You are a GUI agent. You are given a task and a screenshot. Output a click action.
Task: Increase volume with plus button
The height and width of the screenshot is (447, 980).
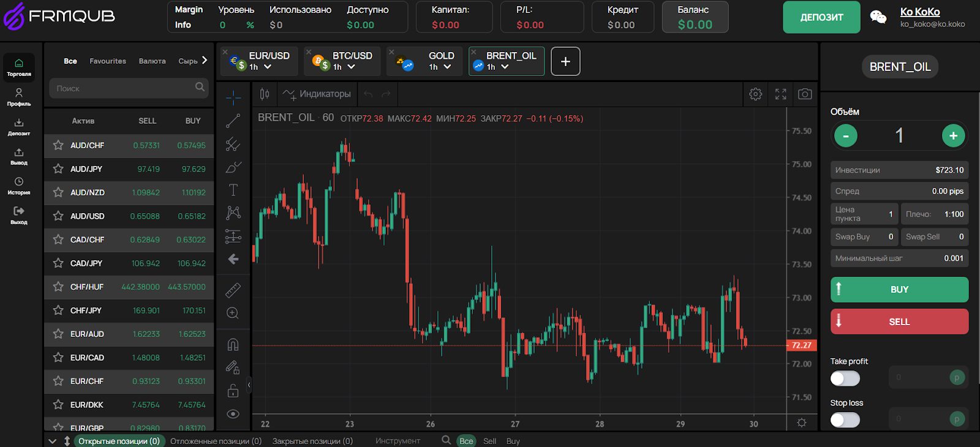953,136
